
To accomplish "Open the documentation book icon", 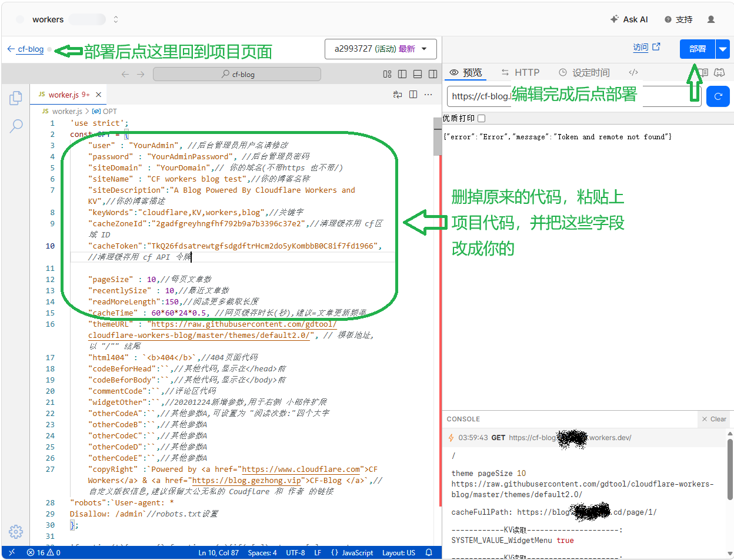I will (x=703, y=72).
